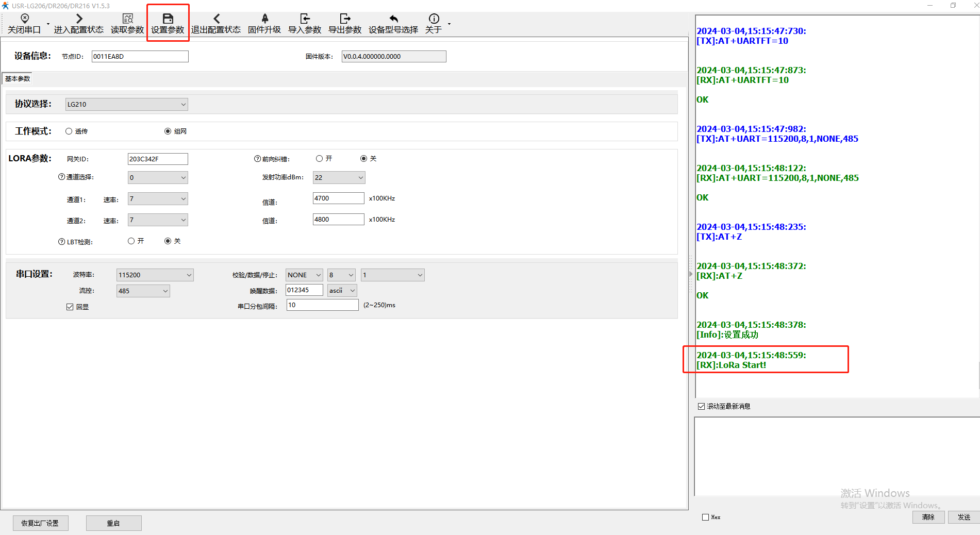980x535 pixels.
Task: Toggle the Hex send checkbox
Action: click(705, 517)
